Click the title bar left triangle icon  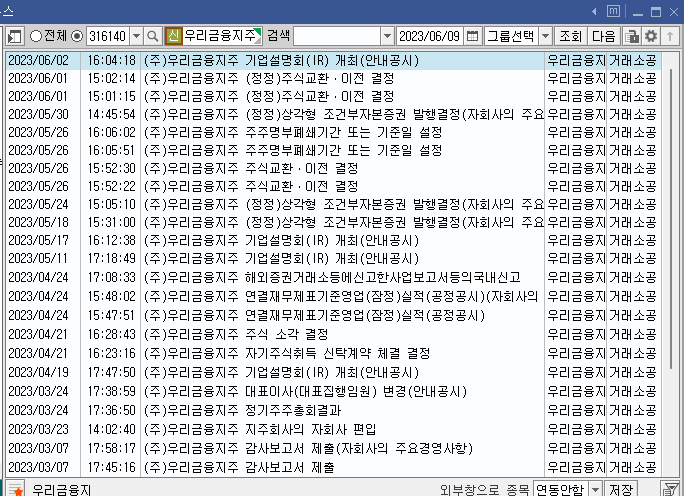tap(594, 11)
